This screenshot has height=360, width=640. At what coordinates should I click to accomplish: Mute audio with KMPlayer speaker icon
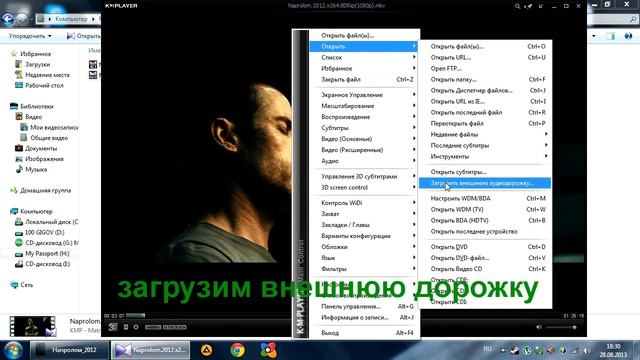539,327
